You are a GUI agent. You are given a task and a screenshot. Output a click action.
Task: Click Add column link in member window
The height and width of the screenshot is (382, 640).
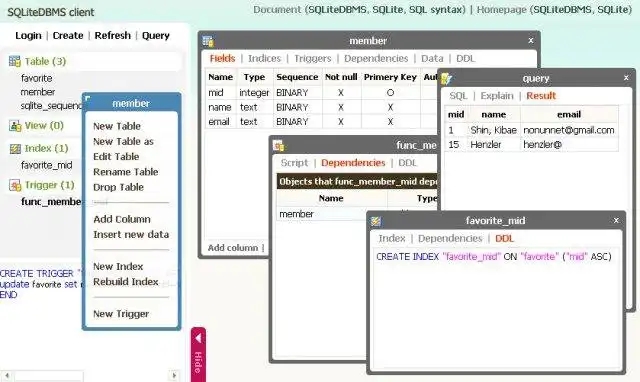click(233, 248)
